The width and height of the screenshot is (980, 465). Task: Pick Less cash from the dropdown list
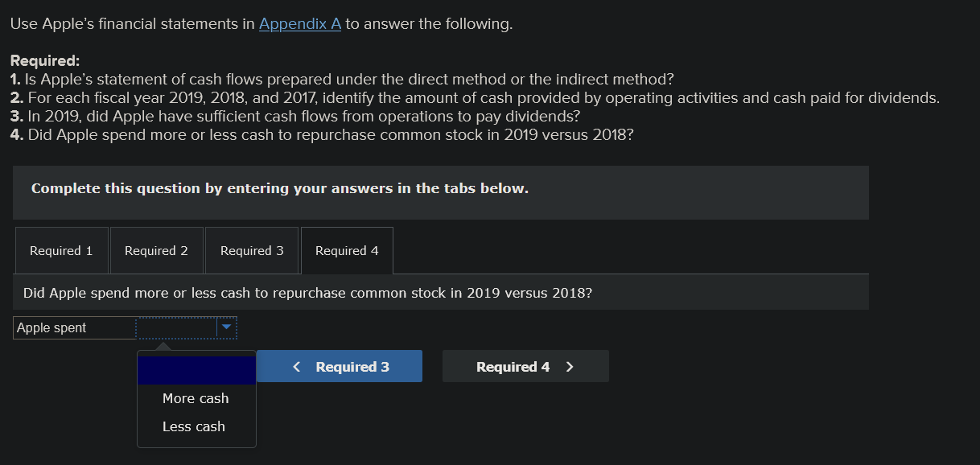[x=194, y=426]
